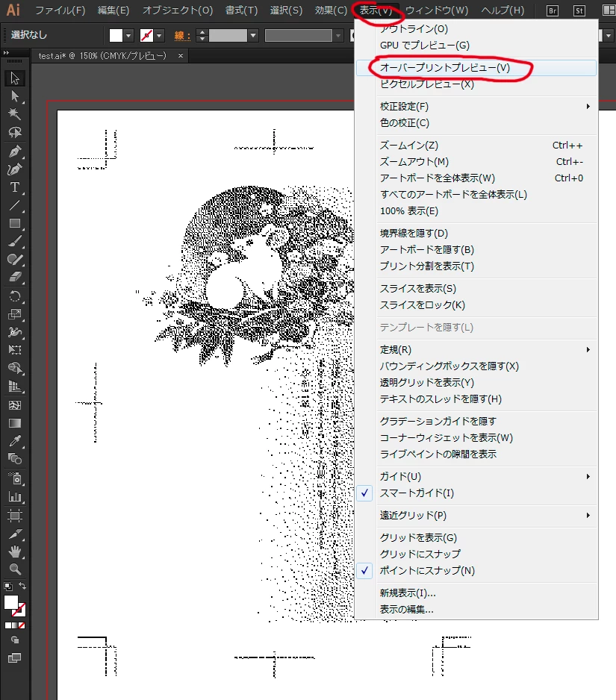
Task: Open 編集(E) menu
Action: [x=113, y=10]
